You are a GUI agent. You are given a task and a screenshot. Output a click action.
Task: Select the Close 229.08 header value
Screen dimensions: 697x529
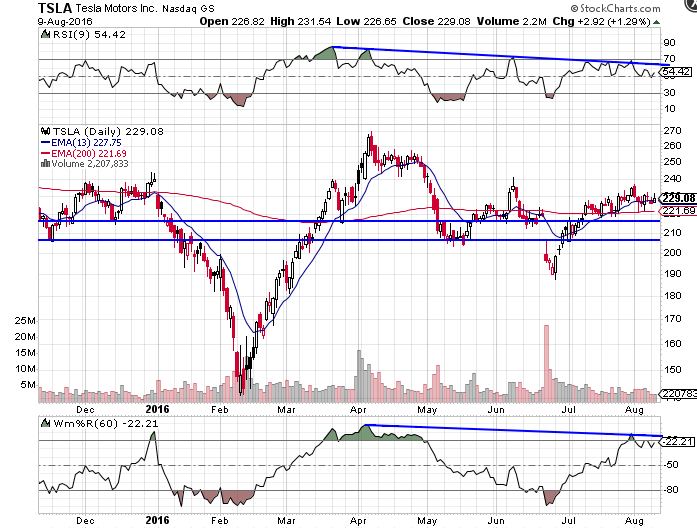click(437, 21)
